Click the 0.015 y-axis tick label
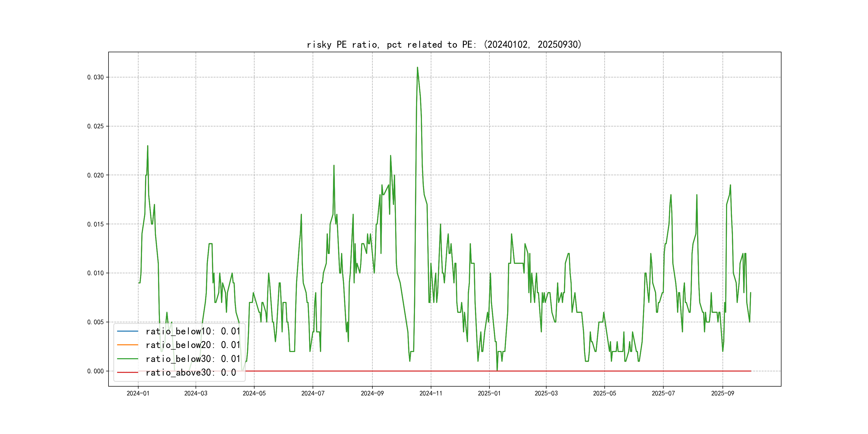This screenshot has height=434, width=868. pos(95,224)
